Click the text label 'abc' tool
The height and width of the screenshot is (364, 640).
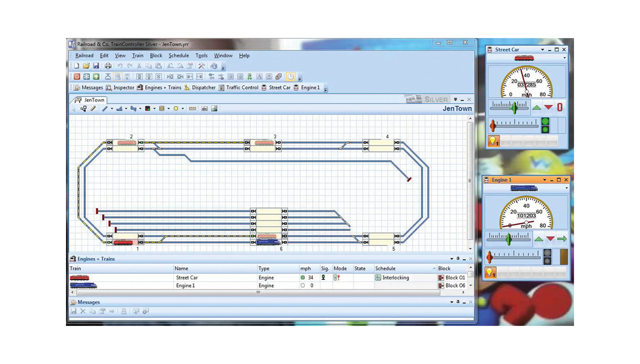[204, 109]
